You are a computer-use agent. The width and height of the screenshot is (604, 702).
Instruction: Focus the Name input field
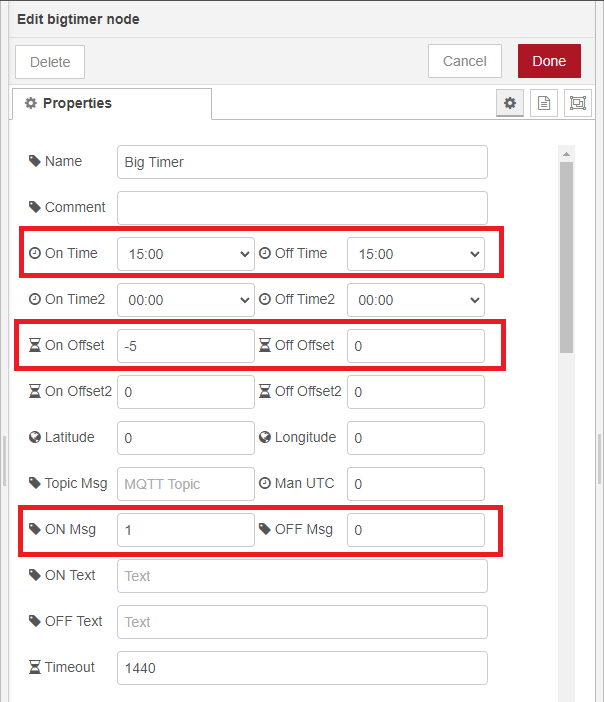click(x=302, y=162)
